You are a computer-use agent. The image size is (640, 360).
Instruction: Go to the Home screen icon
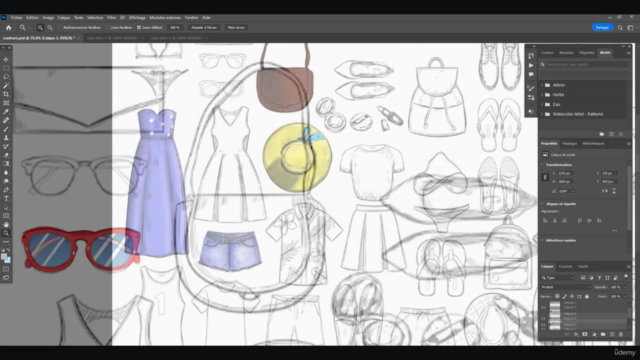click(9, 27)
